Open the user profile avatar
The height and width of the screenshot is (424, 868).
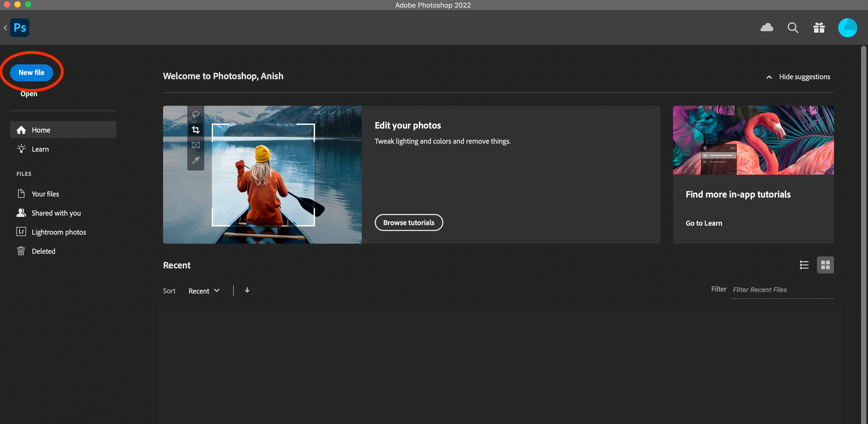pos(848,28)
